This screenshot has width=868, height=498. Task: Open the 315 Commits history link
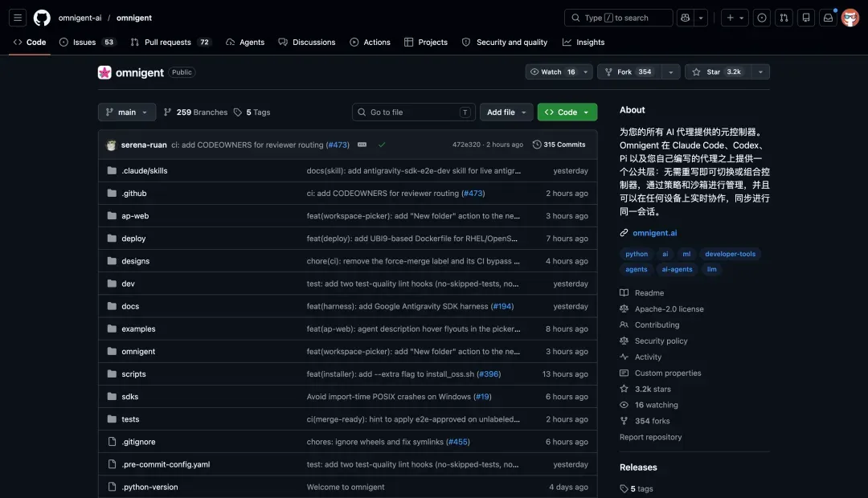559,145
